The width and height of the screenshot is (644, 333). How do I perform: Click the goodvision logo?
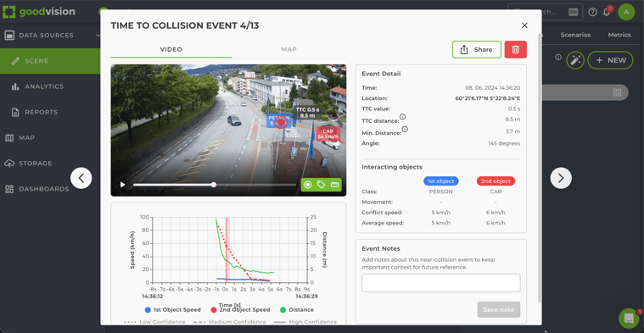click(x=39, y=12)
